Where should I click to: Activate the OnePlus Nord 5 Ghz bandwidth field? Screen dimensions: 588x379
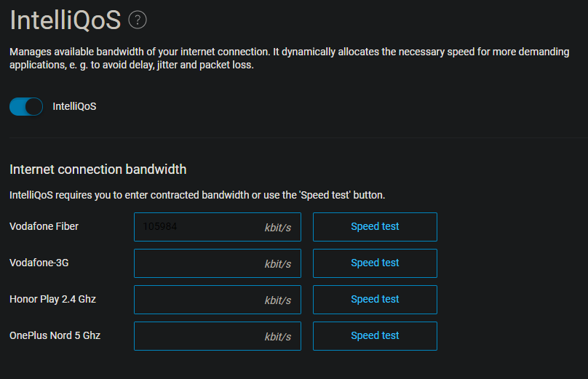218,336
